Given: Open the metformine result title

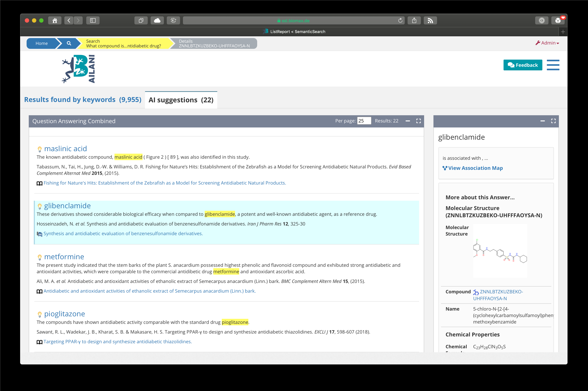Looking at the screenshot, I should point(64,257).
